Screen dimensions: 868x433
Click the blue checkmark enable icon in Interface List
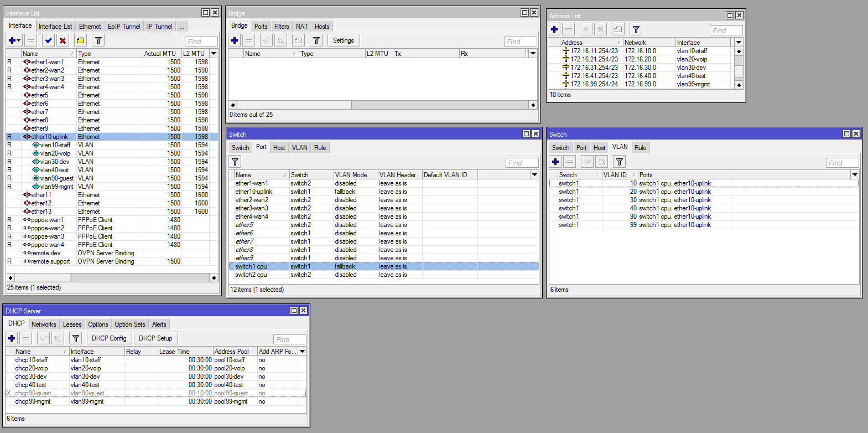click(49, 40)
